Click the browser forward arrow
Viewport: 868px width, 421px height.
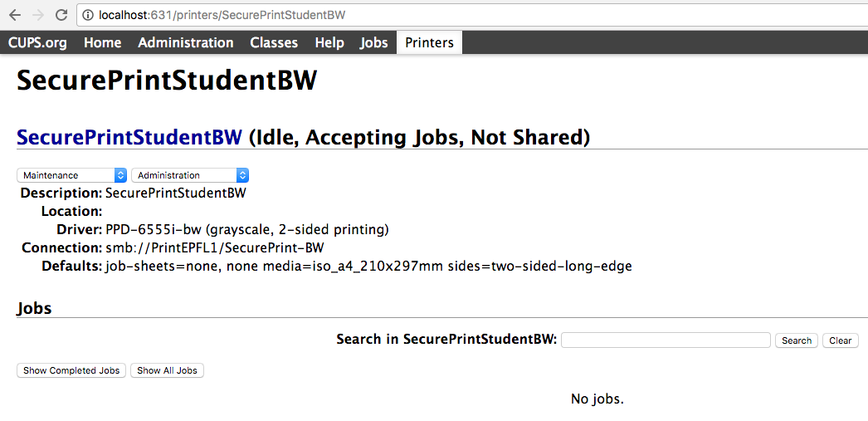click(x=37, y=15)
